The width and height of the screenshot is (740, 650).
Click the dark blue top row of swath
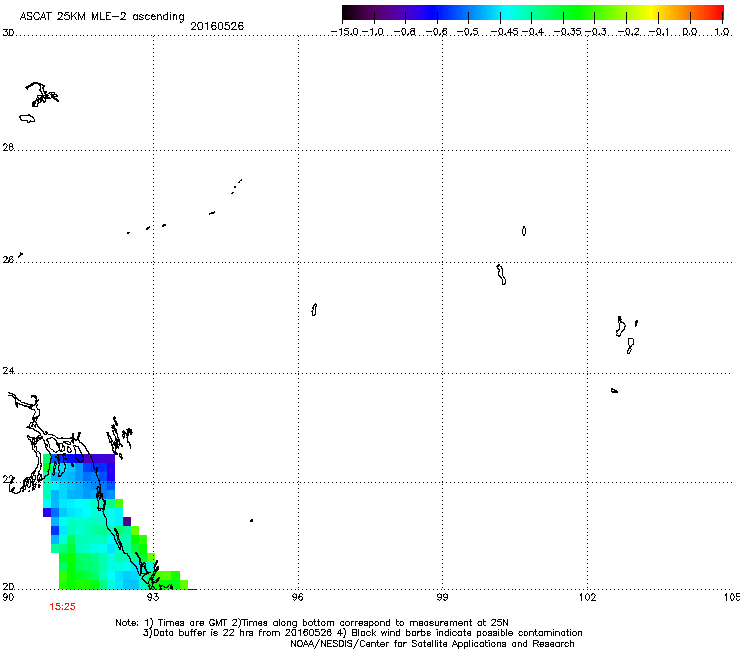click(83, 458)
